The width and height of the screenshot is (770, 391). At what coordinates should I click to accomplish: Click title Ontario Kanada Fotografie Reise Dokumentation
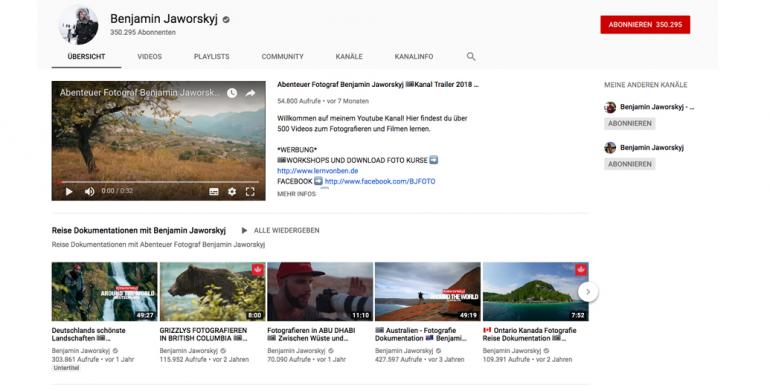pyautogui.click(x=529, y=335)
